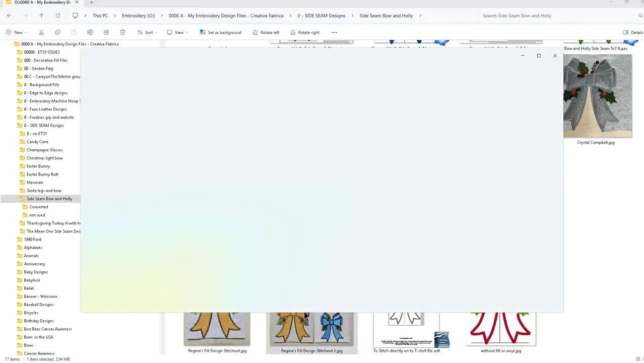Open the See more ellipsis menu
Viewport: 644px width, 363px height.
(334, 32)
